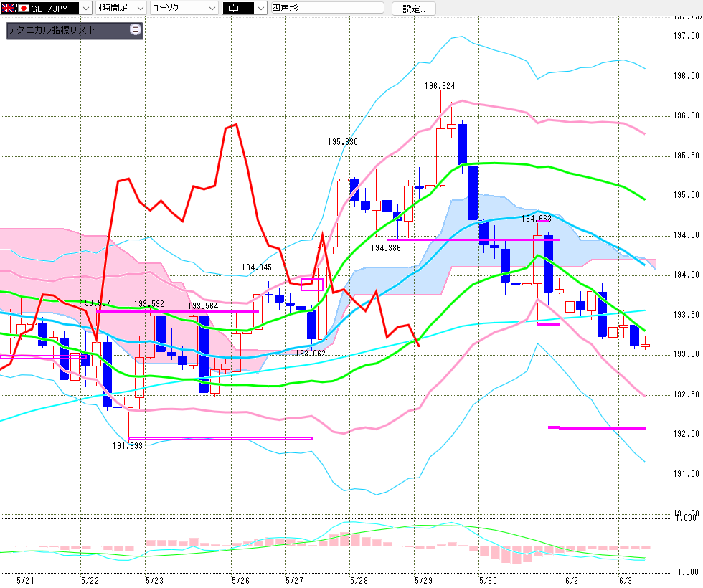Click the 196.50 price axis label
703x588 pixels.
tap(687, 76)
